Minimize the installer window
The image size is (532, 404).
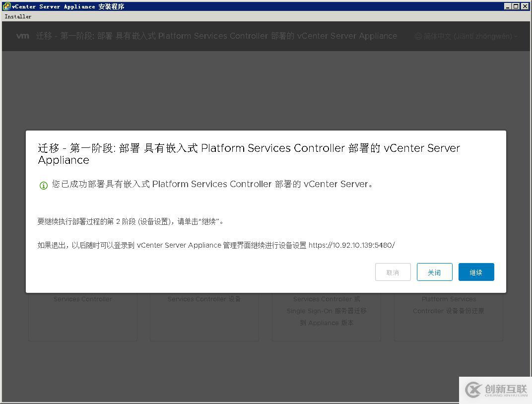click(508, 6)
